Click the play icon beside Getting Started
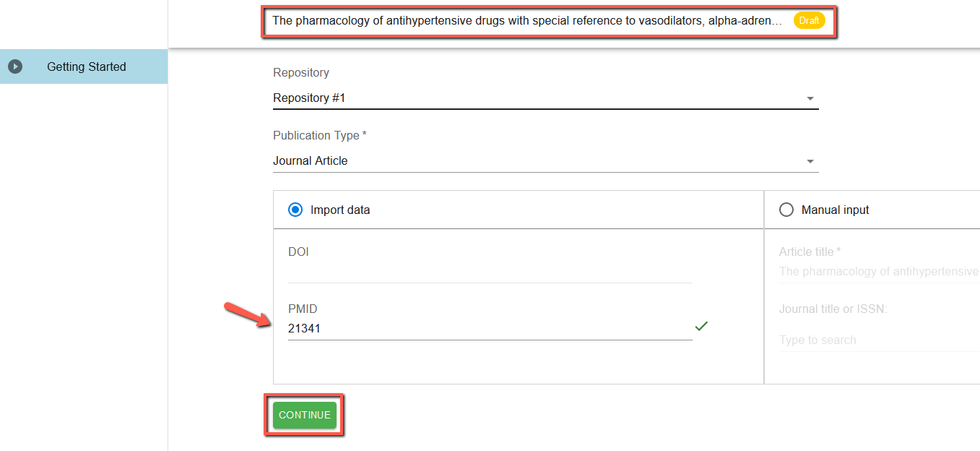This screenshot has height=451, width=980. [x=15, y=66]
